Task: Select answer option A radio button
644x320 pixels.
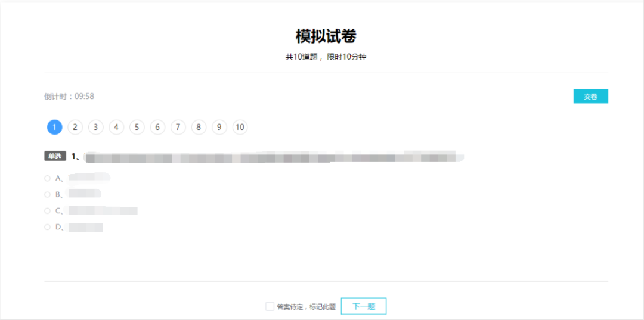Action: 47,178
